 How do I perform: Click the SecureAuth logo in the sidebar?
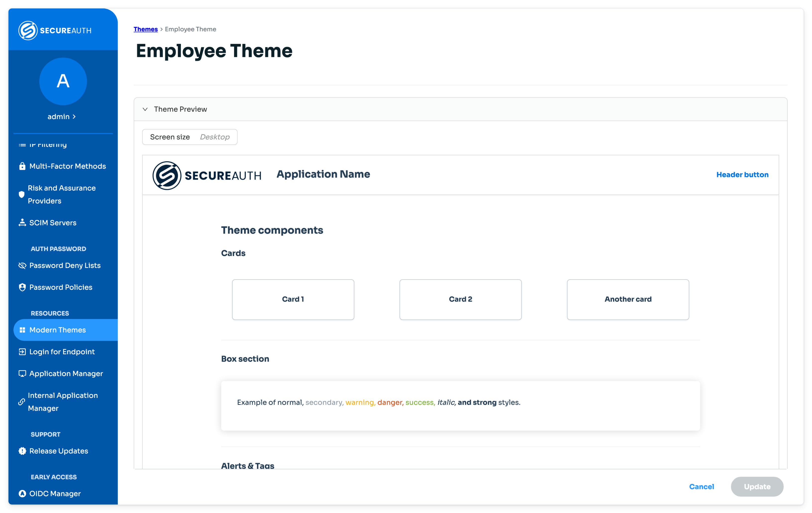point(55,31)
